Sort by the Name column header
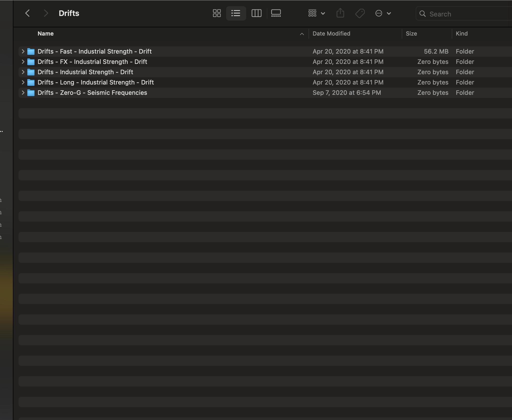The width and height of the screenshot is (512, 420). pyautogui.click(x=46, y=33)
